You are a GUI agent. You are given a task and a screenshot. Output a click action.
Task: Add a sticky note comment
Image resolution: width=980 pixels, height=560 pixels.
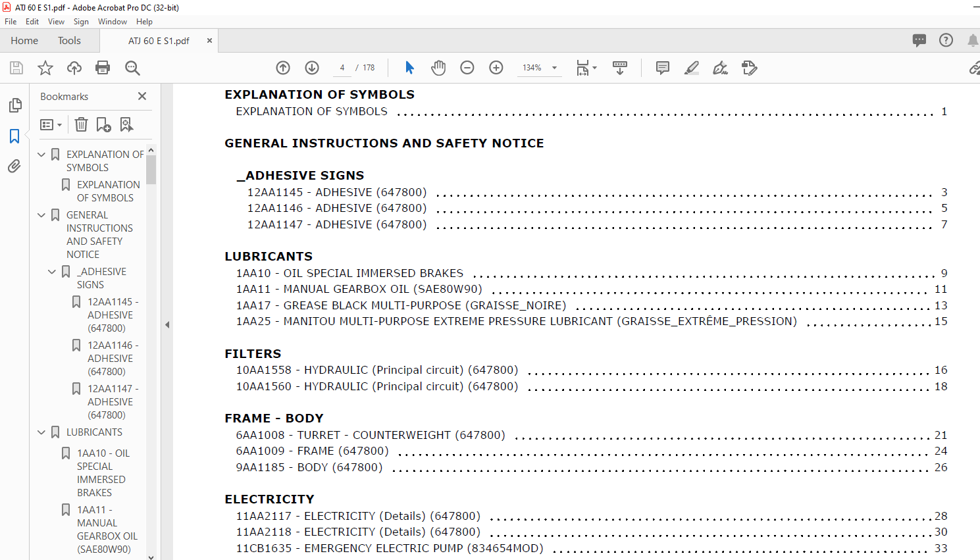[x=663, y=68]
